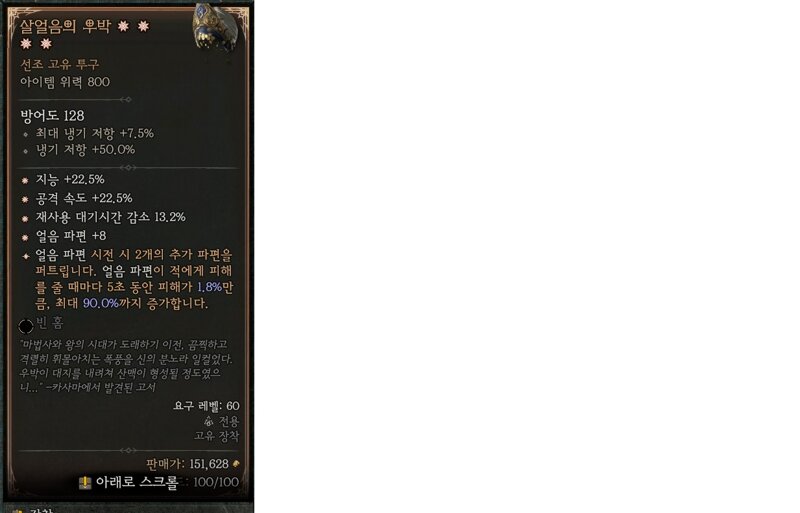Viewport: 800px width, 513px height.
Task: Click the 요구 레벨: 60 requirement text
Action: tap(206, 406)
